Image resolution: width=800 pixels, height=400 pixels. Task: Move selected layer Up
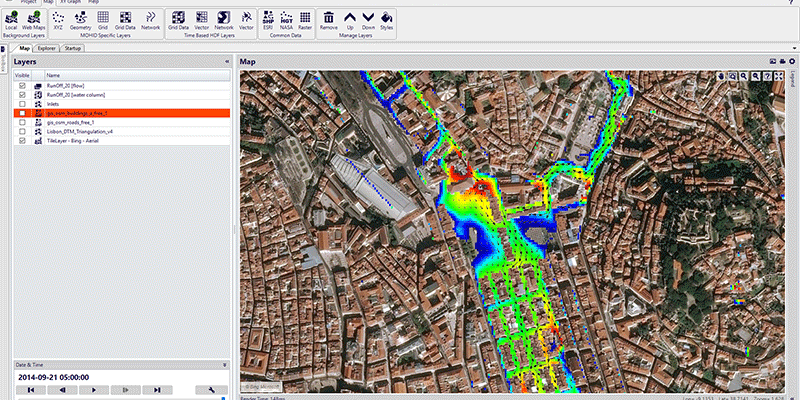349,20
